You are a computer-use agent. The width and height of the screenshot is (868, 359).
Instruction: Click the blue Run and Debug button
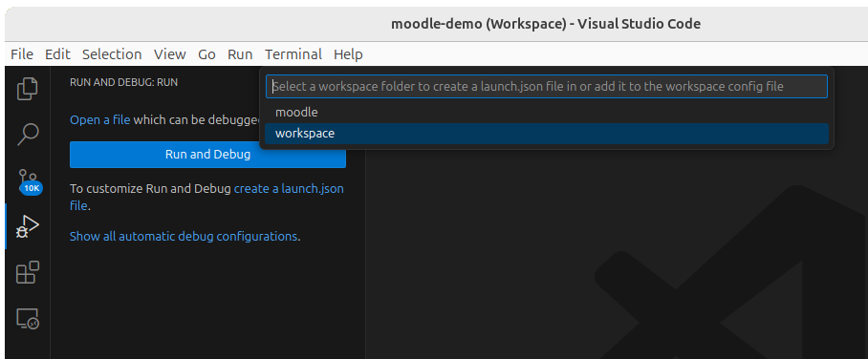click(x=207, y=155)
